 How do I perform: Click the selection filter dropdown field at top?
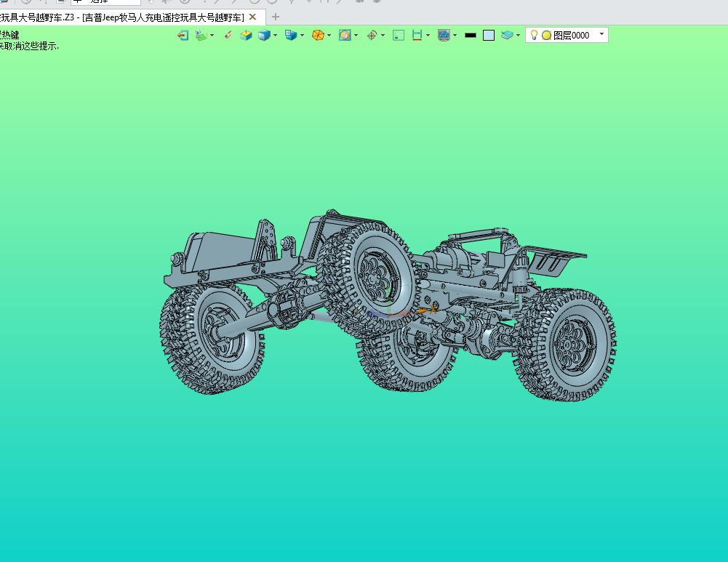tap(105, 1)
